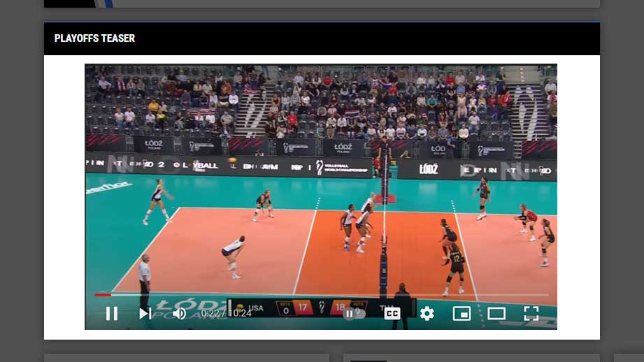Skip to the next video
The image size is (644, 362).
[x=145, y=314]
